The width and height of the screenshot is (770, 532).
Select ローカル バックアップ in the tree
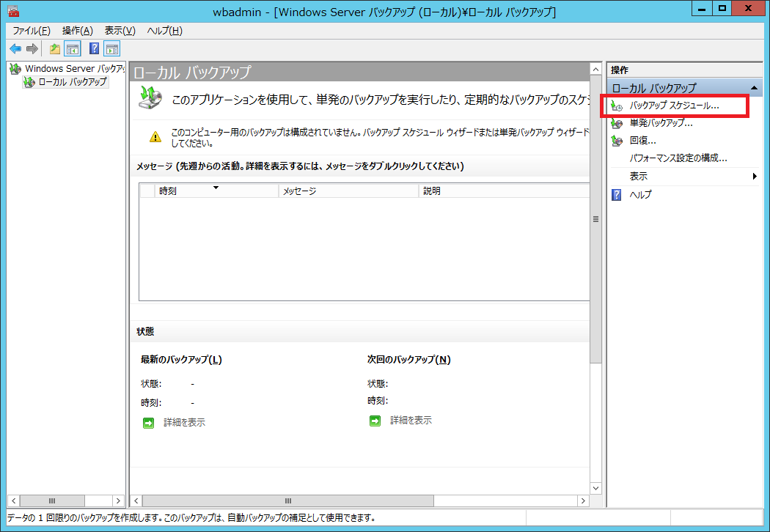tap(73, 82)
